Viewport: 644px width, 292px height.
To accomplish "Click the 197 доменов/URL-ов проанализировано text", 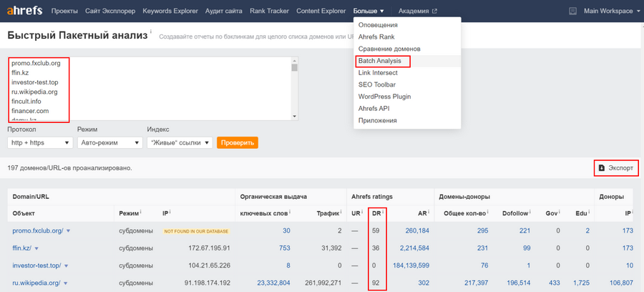I will click(70, 168).
